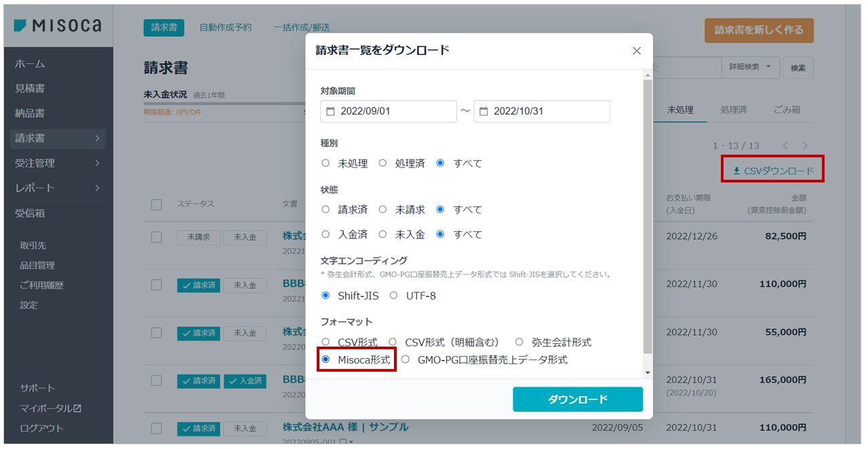Image resolution: width=868 pixels, height=449 pixels.
Task: Open ご利用履歴 in sidebar
Action: tap(42, 286)
